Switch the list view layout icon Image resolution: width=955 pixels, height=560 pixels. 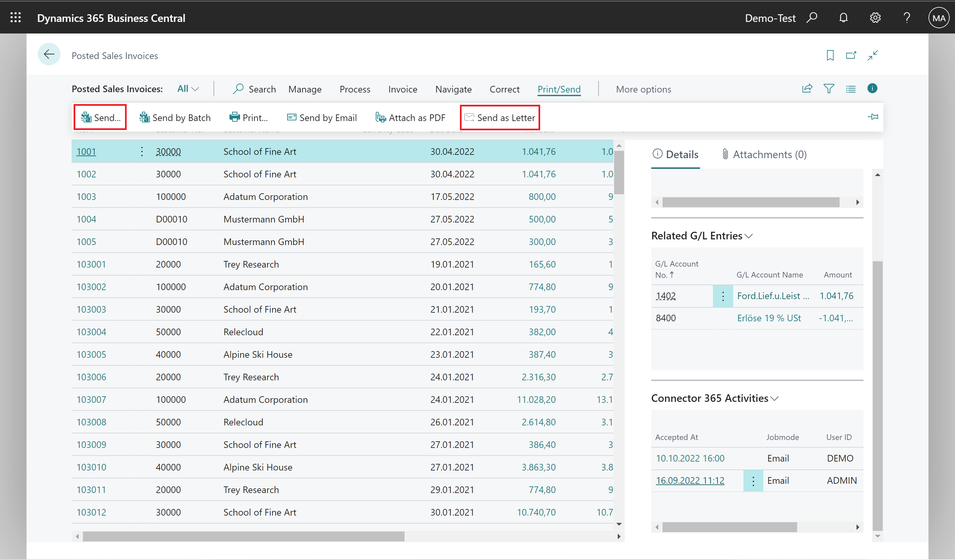851,89
